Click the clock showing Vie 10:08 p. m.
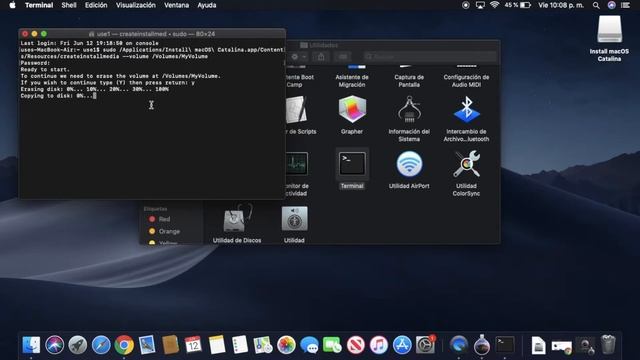 tap(561, 5)
